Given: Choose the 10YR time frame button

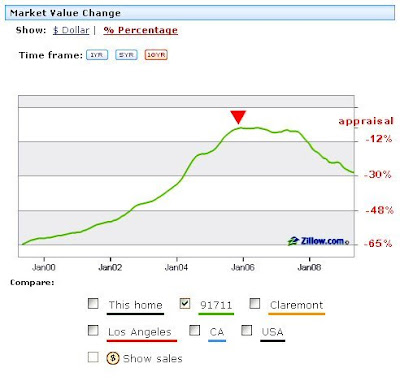Looking at the screenshot, I should coord(156,55).
